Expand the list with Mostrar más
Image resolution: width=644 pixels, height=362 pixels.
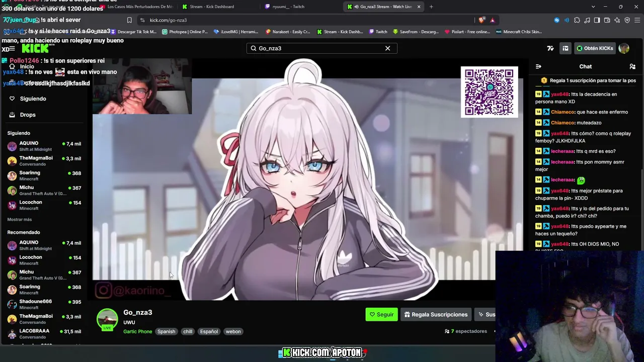click(20, 220)
